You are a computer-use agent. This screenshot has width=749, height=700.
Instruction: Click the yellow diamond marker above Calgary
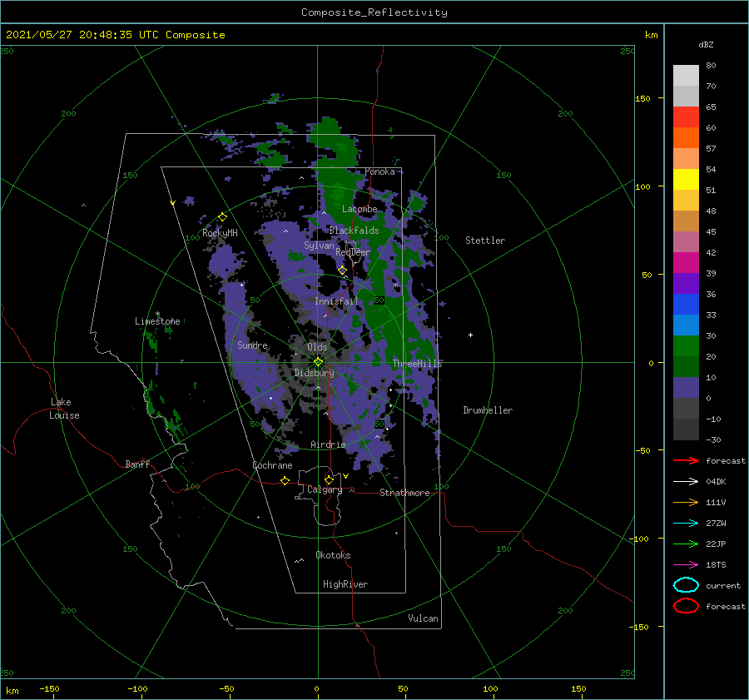click(x=329, y=479)
